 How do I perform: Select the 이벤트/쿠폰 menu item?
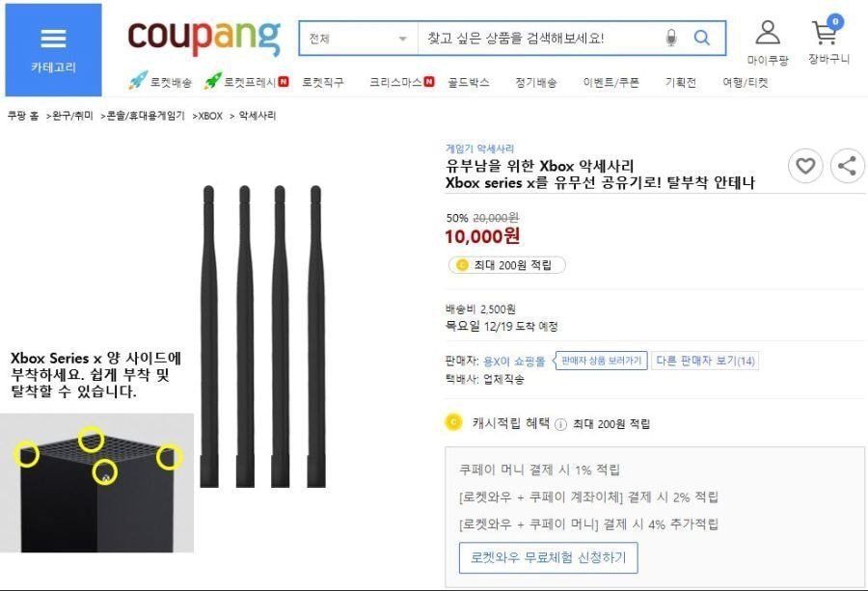(x=611, y=83)
